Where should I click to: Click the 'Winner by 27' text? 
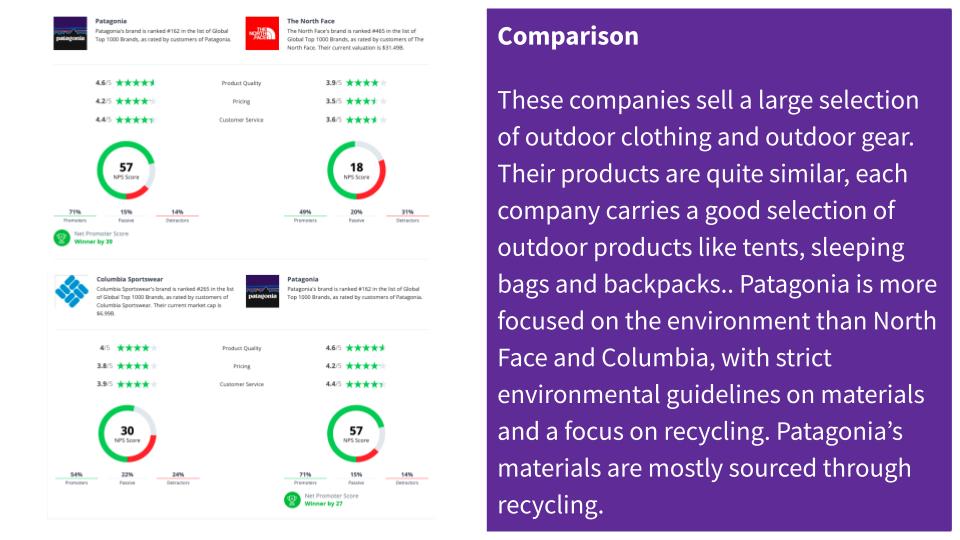[x=322, y=503]
